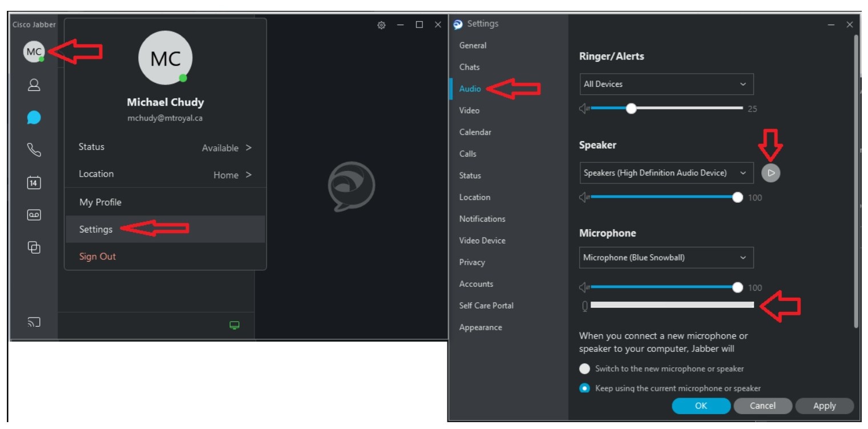Expand the Speaker device dropdown
Screen dimensions: 868x429
pos(666,173)
